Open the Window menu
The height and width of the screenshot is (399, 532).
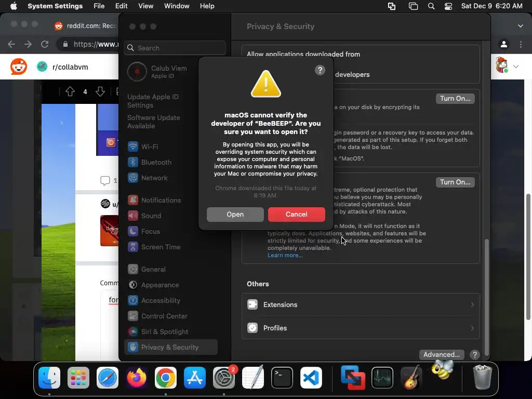coord(177,6)
